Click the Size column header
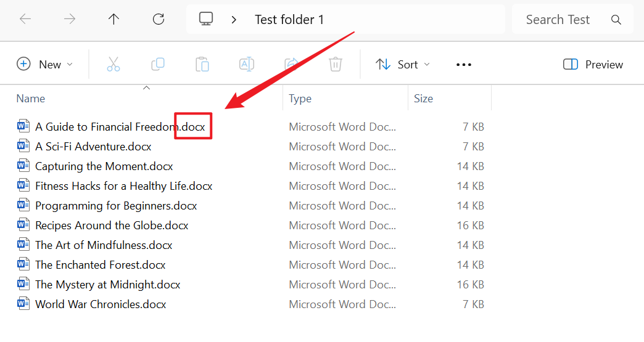Viewport: 644px width, 342px height. pyautogui.click(x=424, y=99)
